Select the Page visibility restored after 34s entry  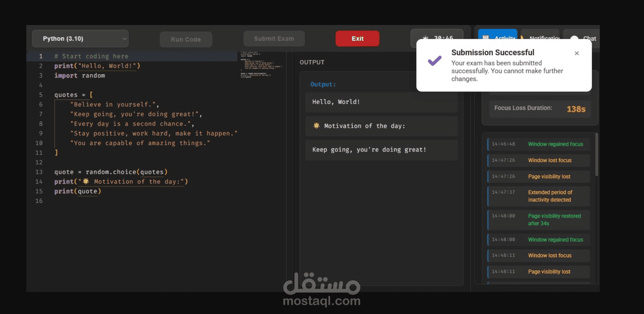[539, 220]
